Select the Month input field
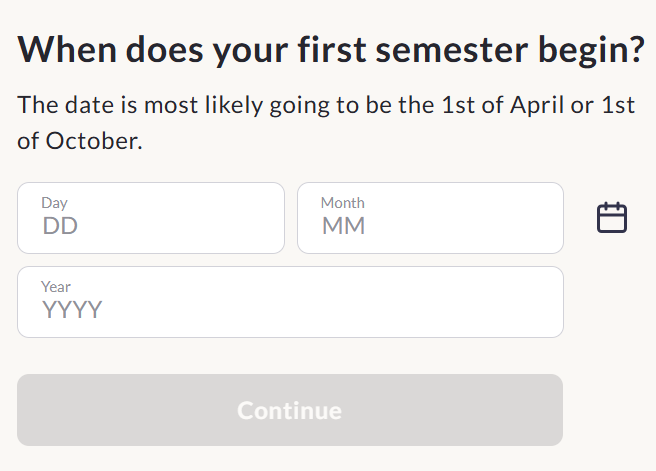Viewport: 656px width, 471px height. tap(430, 218)
